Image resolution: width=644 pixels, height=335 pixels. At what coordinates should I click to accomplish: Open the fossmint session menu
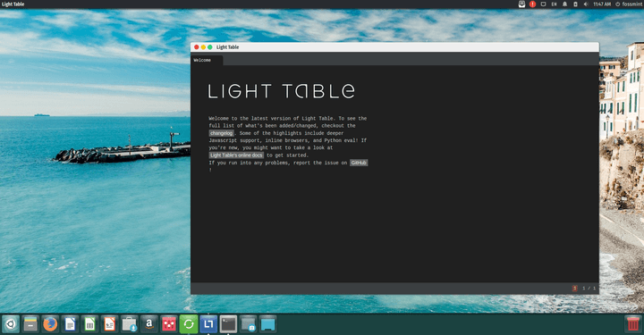point(629,4)
